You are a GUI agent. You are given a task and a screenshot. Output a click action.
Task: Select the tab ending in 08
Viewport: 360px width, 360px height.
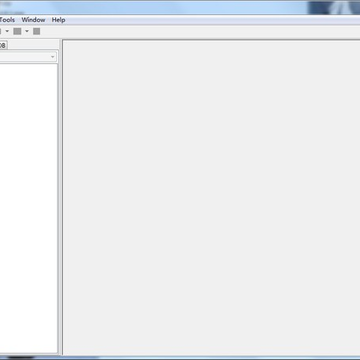click(3, 45)
